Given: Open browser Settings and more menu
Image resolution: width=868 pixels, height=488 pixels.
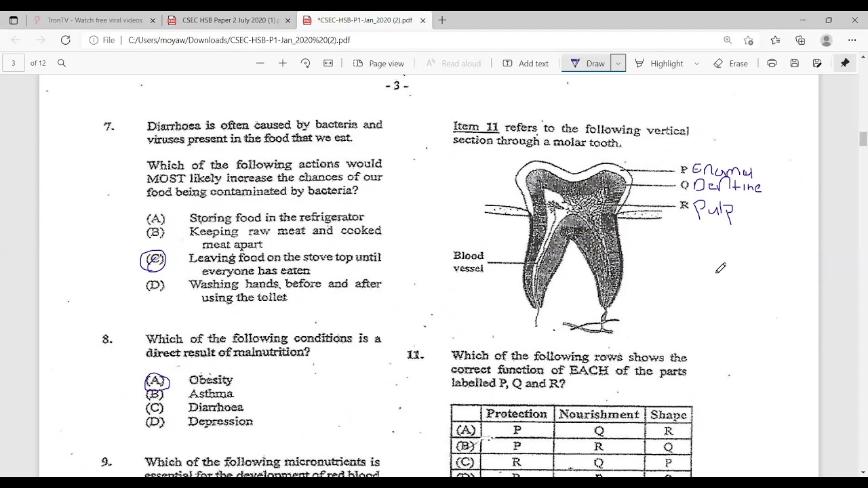Looking at the screenshot, I should 852,40.
